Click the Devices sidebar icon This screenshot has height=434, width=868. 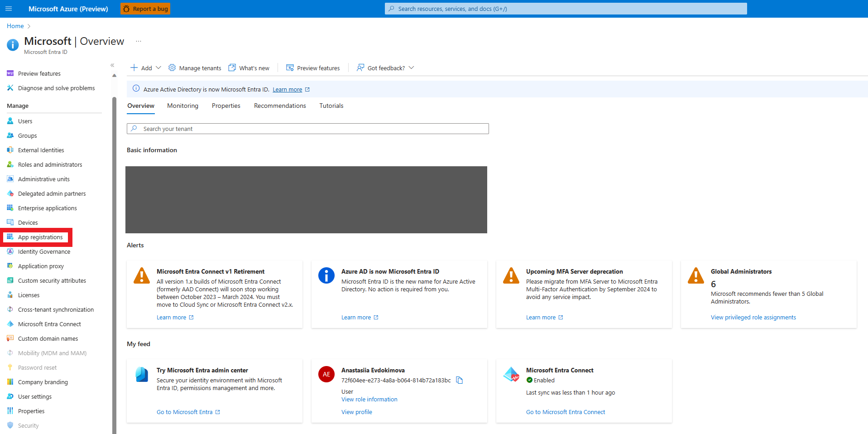click(x=10, y=222)
